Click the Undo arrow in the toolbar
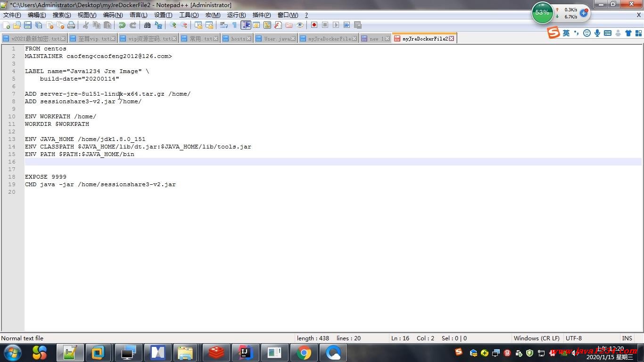The height and width of the screenshot is (362, 644). 122,25
